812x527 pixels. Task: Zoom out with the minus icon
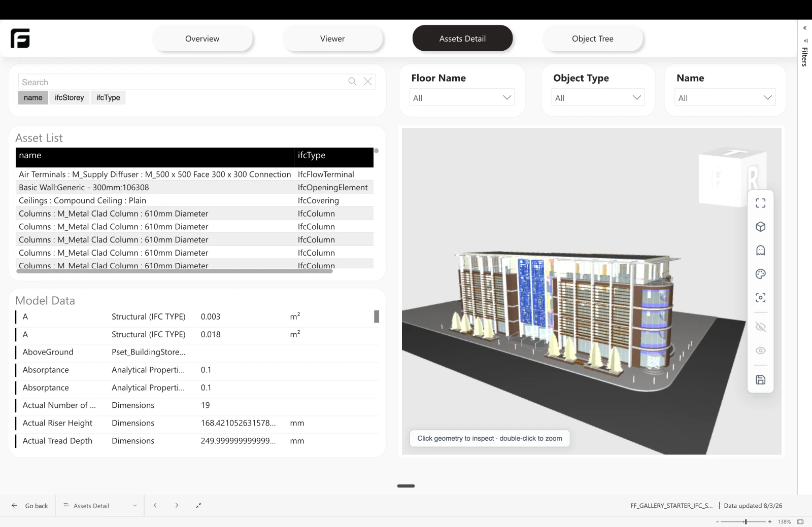click(x=717, y=522)
